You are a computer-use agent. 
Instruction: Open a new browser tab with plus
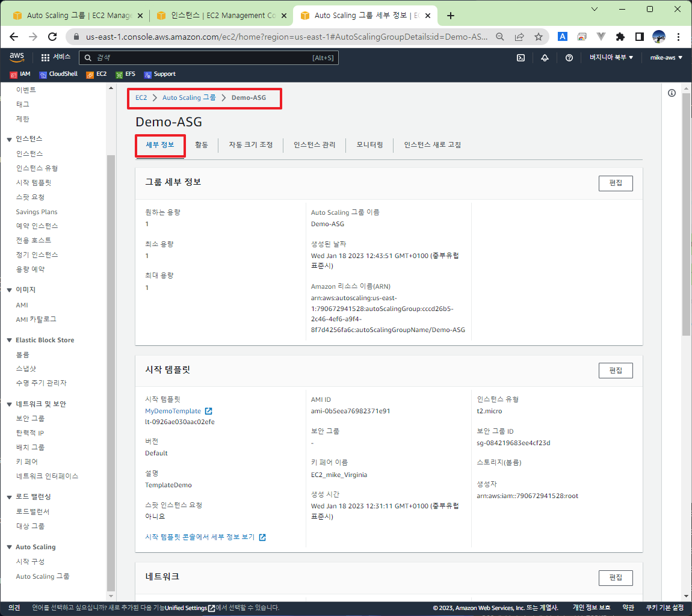pyautogui.click(x=450, y=16)
